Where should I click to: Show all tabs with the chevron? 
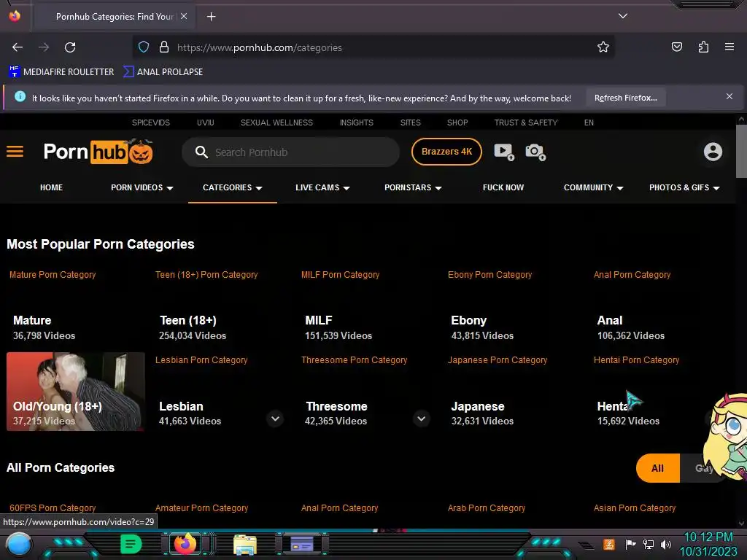[x=623, y=16]
